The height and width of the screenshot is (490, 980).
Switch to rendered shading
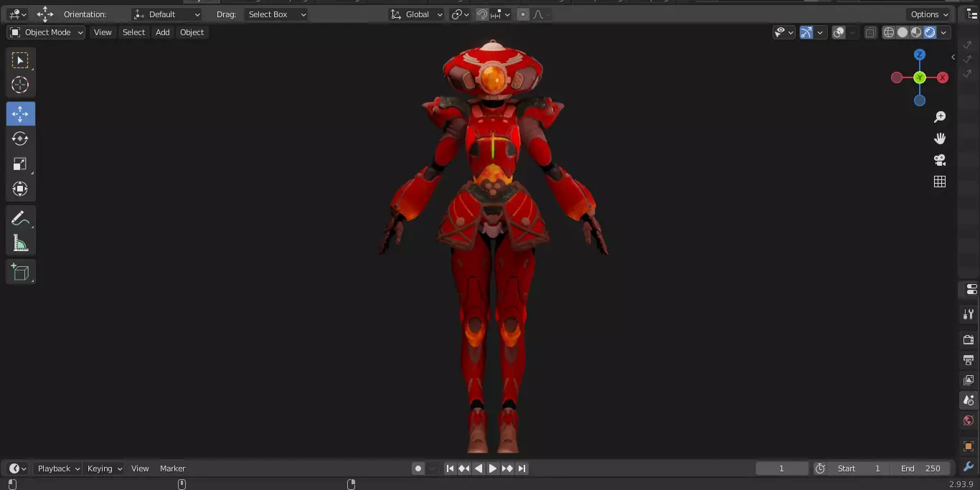(x=930, y=32)
